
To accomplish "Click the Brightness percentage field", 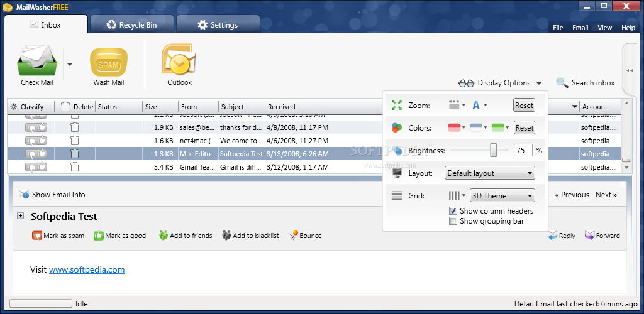I will (x=523, y=151).
